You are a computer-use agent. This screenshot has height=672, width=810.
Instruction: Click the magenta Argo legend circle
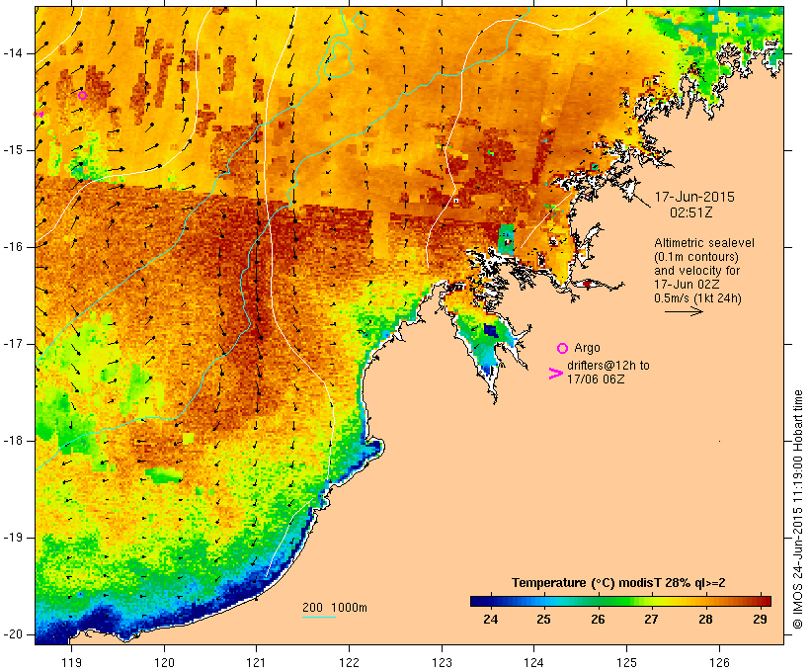pyautogui.click(x=563, y=349)
